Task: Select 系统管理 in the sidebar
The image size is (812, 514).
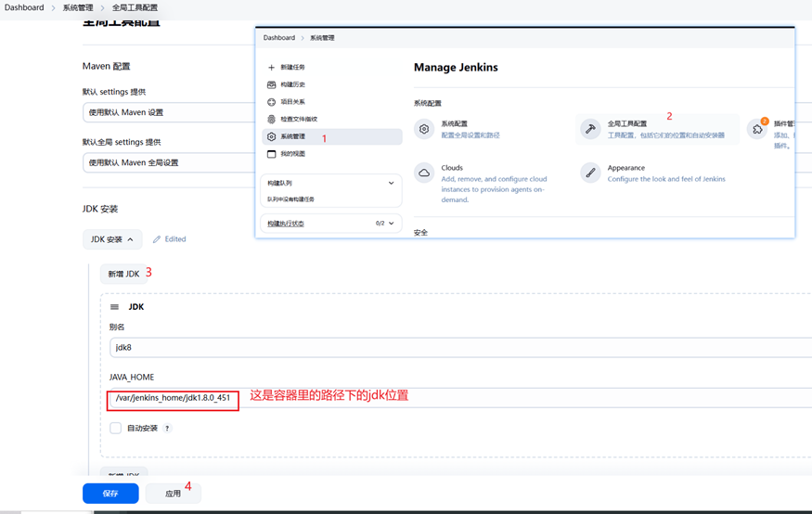Action: click(x=332, y=136)
